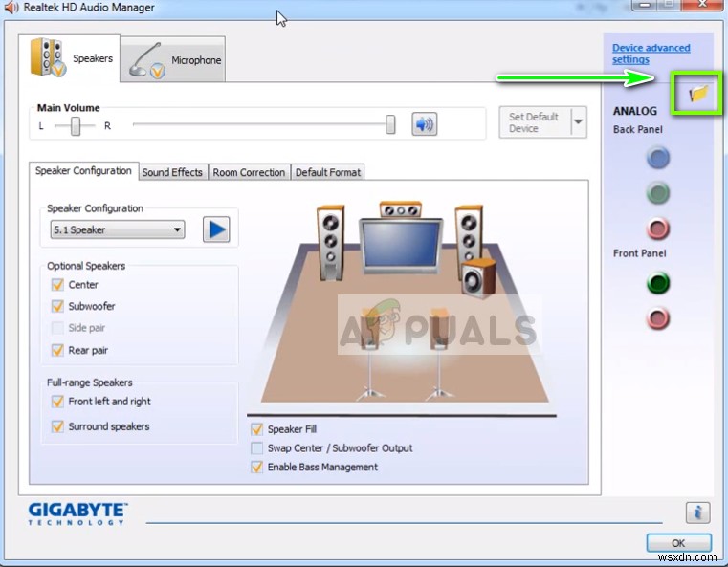Screen dimensions: 728x567
Task: Click the blue back panel audio jack
Action: 657,158
